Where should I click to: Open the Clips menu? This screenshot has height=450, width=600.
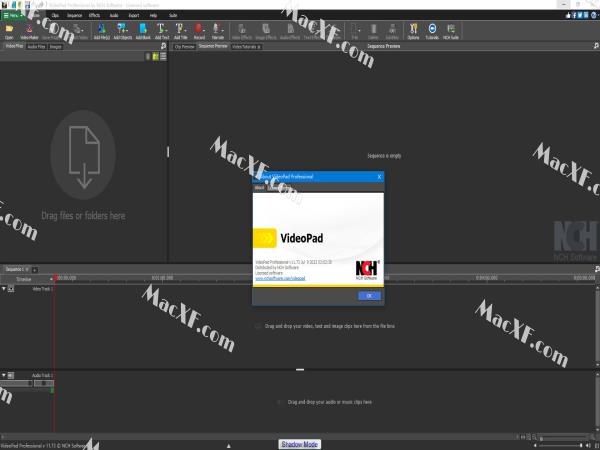pos(55,15)
